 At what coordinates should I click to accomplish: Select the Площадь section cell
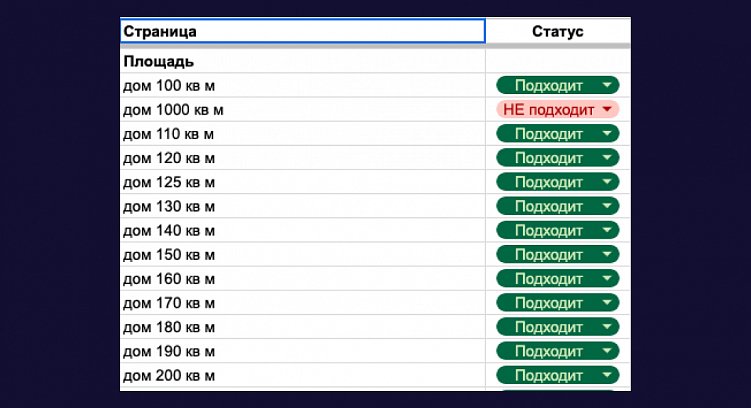pyautogui.click(x=303, y=61)
